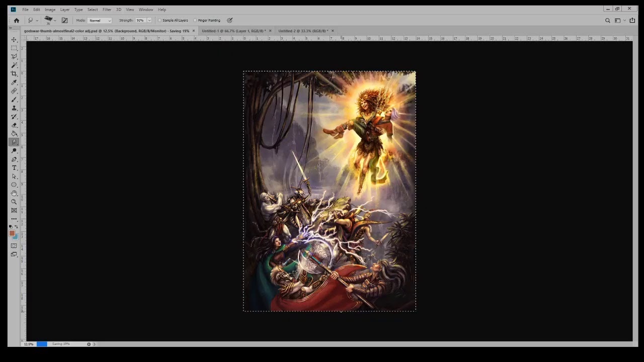Select the Healing Brush tool
Image resolution: width=644 pixels, height=362 pixels.
click(x=14, y=91)
